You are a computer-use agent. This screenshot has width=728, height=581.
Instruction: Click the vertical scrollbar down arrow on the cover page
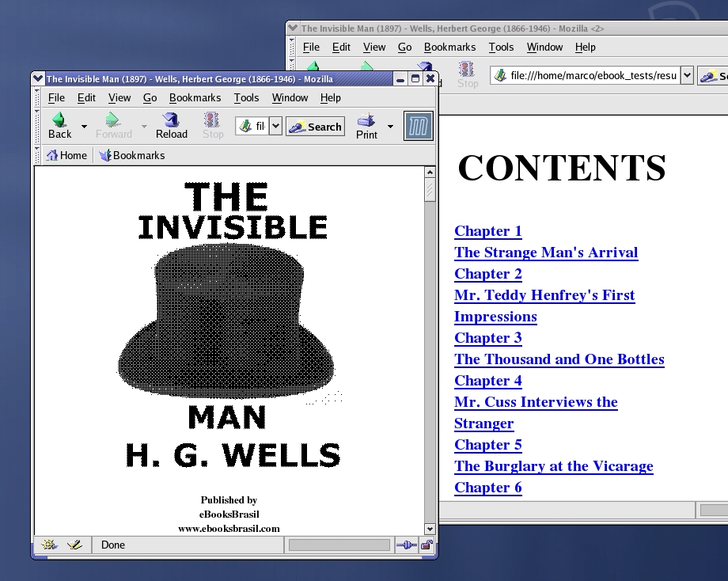pyautogui.click(x=430, y=529)
